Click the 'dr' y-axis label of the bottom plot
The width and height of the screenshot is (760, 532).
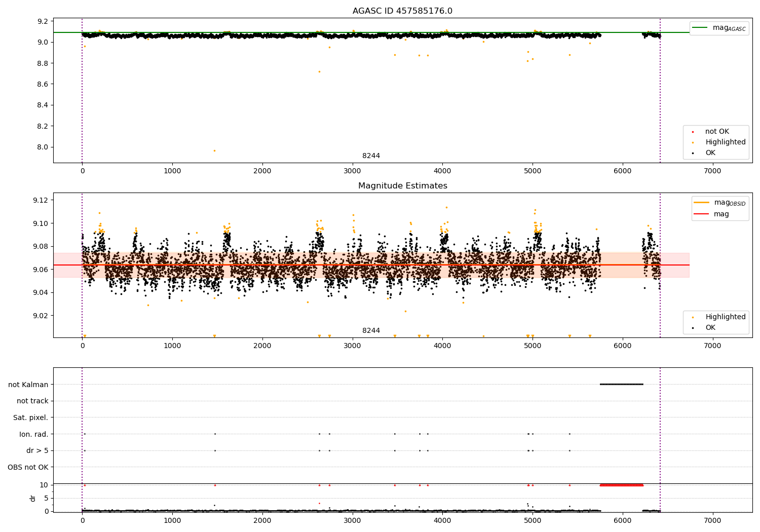tap(33, 498)
